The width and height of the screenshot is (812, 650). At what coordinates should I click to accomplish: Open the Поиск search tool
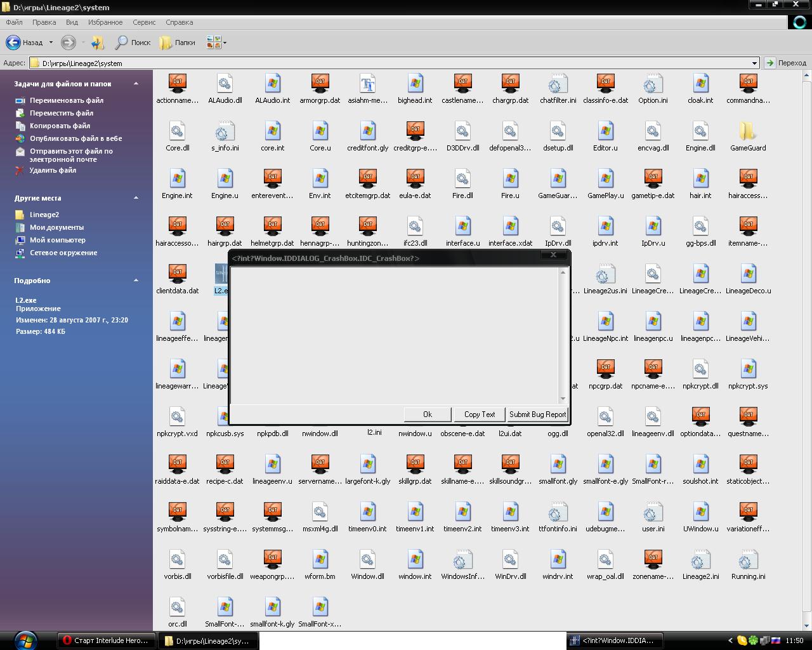click(133, 43)
